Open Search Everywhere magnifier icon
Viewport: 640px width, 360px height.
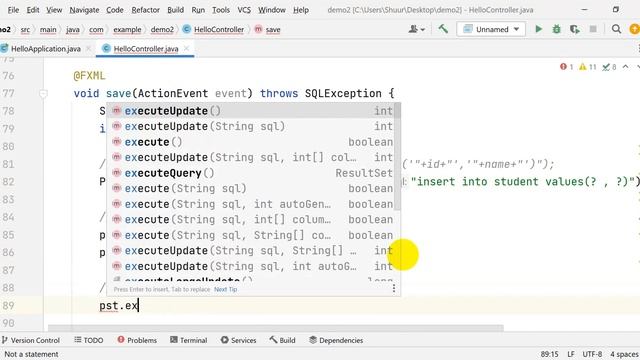pyautogui.click(x=616, y=29)
